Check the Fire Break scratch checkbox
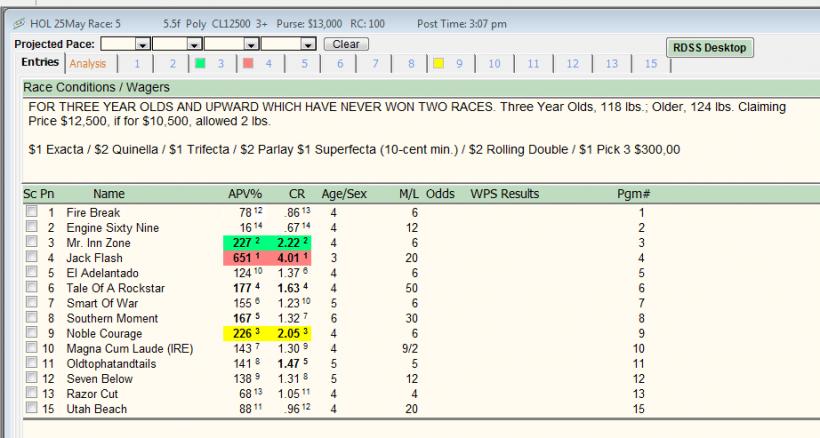 (x=32, y=211)
